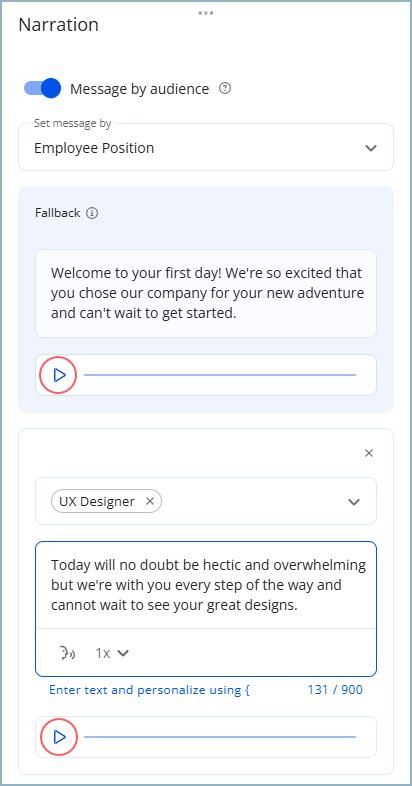The image size is (412, 786).
Task: Seek along the Fallback audio progress bar
Action: (x=220, y=375)
